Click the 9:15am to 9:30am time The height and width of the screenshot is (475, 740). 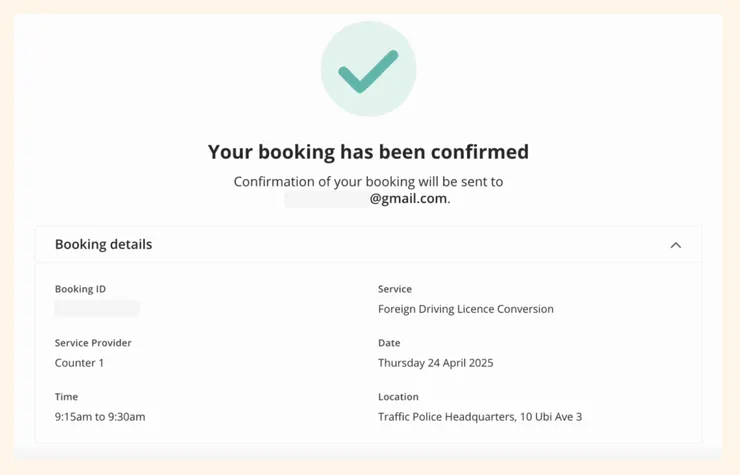(x=100, y=417)
